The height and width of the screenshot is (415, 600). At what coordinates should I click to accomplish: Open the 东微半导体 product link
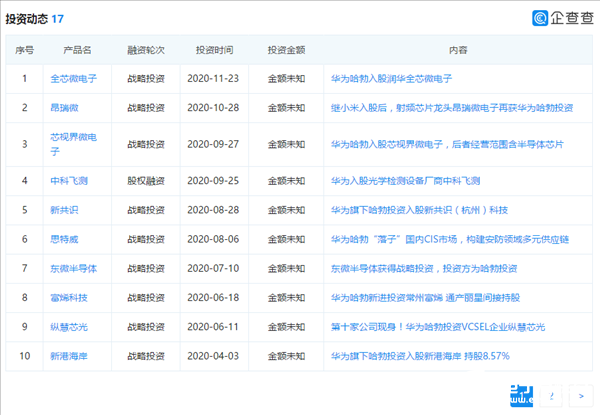[x=73, y=269]
